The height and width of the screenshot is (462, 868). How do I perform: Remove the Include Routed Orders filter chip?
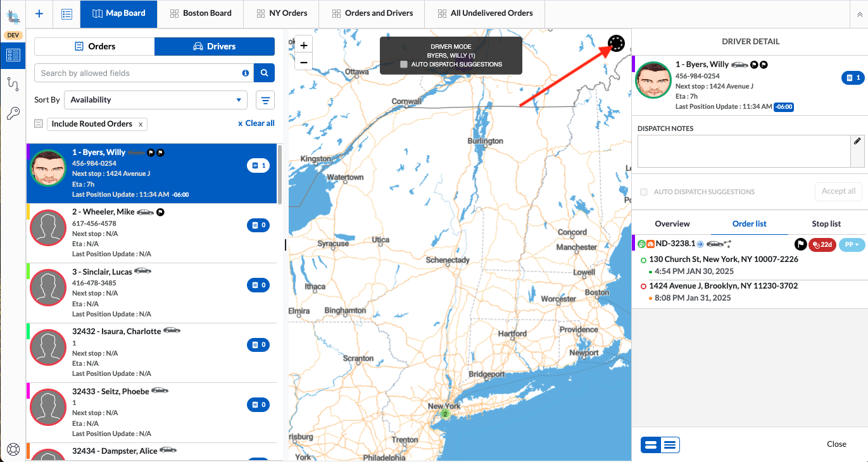pos(141,124)
